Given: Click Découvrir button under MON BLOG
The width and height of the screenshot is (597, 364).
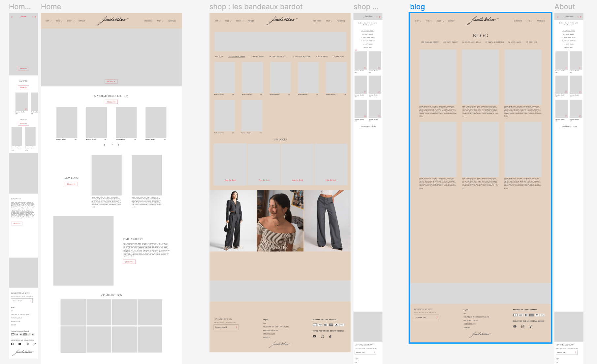Looking at the screenshot, I should click(x=71, y=184).
